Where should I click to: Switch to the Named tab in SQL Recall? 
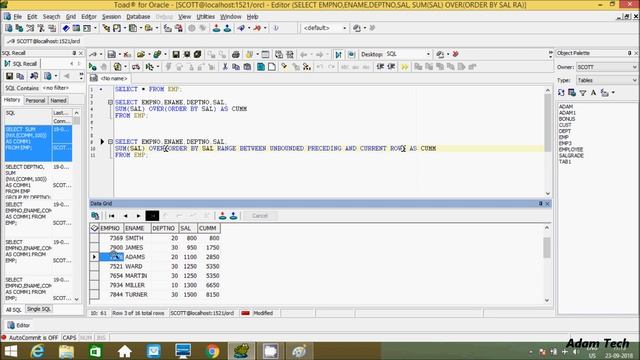click(58, 100)
